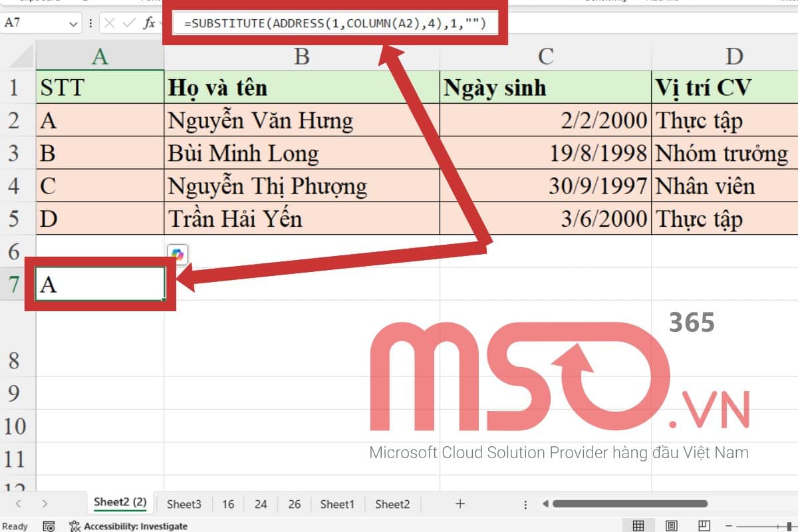Switch to Page Layout view

[x=672, y=526]
